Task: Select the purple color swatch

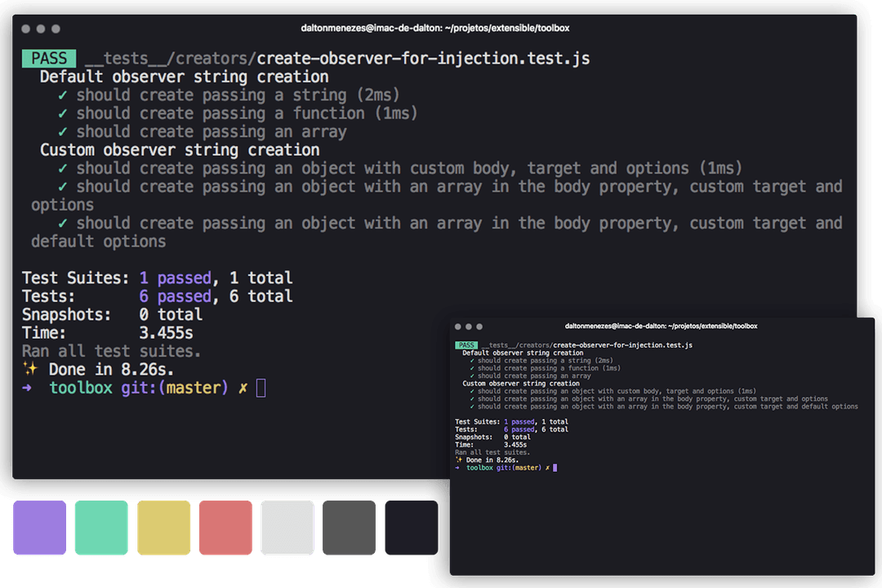Action: pos(39,528)
